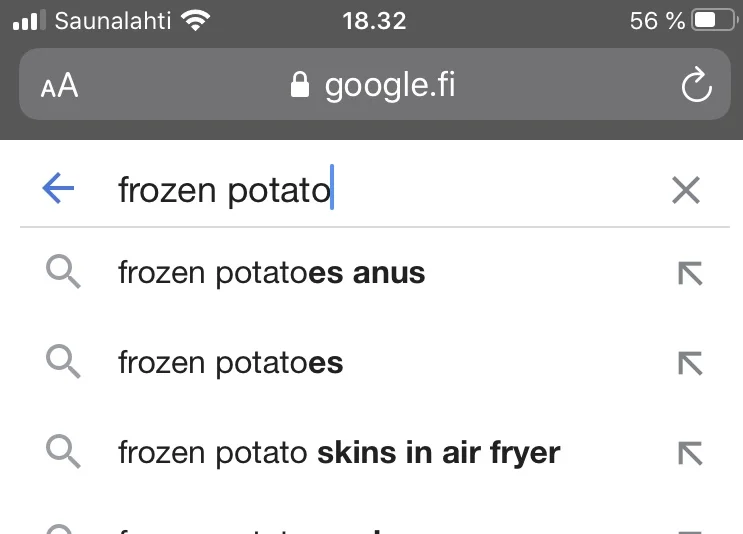Insert "skins in air fryer" suggestion via arrow
The width and height of the screenshot is (743, 534).
(690, 453)
